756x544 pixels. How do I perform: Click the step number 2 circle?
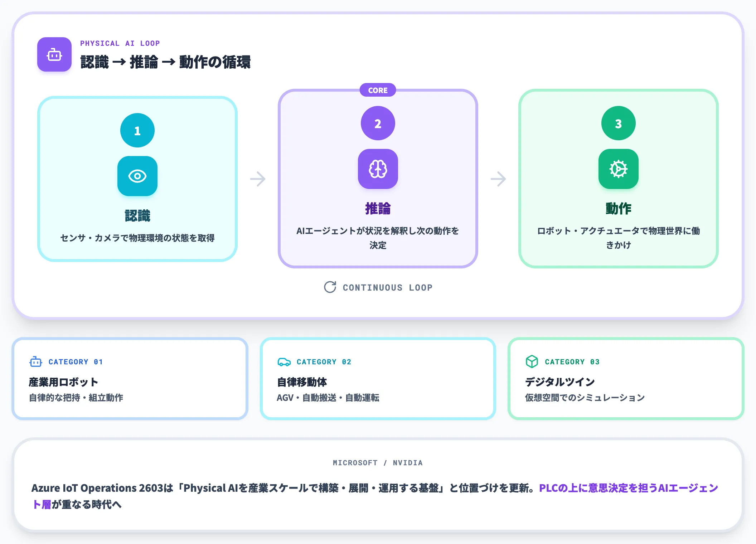point(378,123)
